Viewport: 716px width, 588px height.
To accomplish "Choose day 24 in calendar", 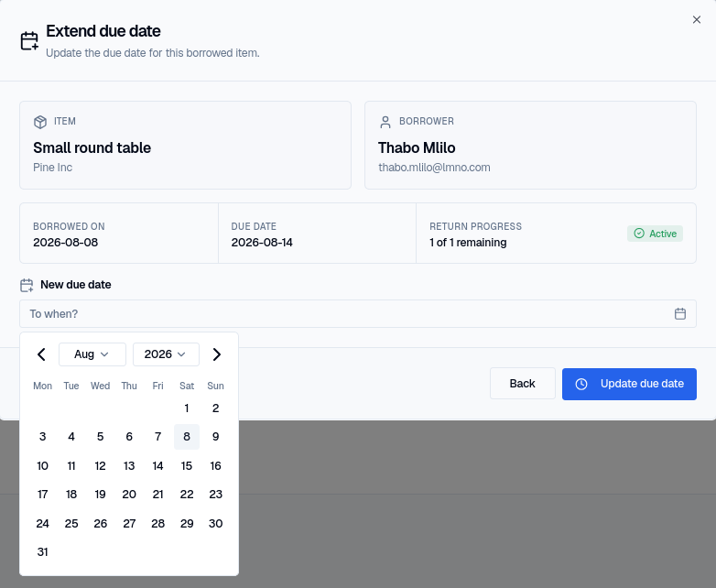I will click(42, 523).
